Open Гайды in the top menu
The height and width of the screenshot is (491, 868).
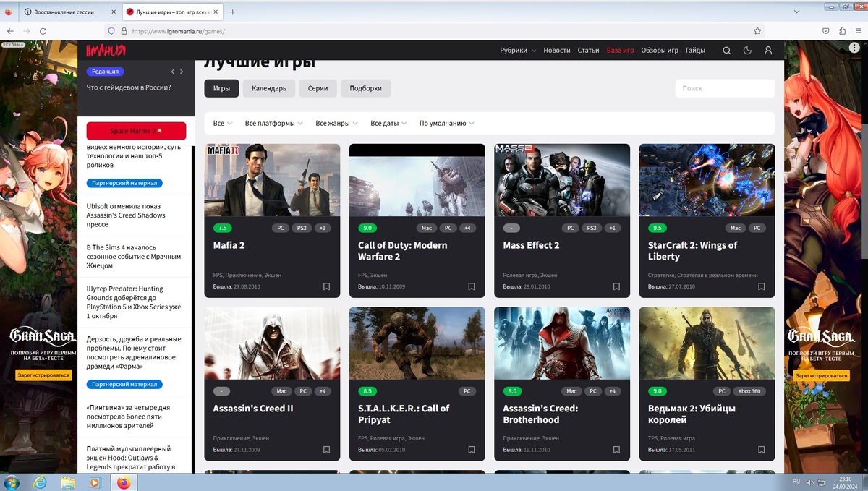coord(695,51)
